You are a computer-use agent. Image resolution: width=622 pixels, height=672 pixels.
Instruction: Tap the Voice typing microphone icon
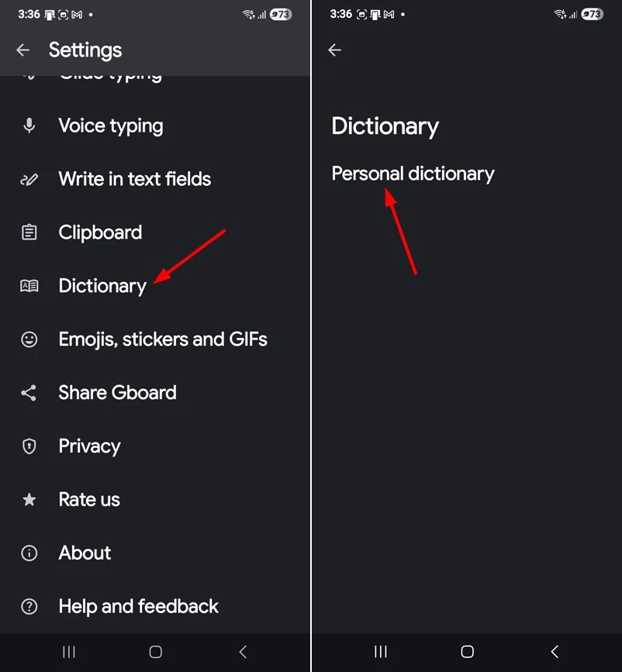29,126
